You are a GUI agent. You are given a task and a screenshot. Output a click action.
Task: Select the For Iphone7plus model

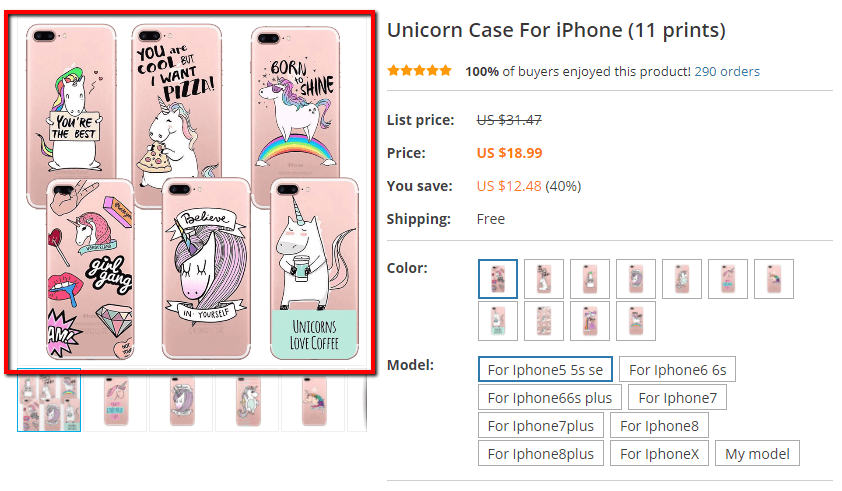click(x=541, y=426)
